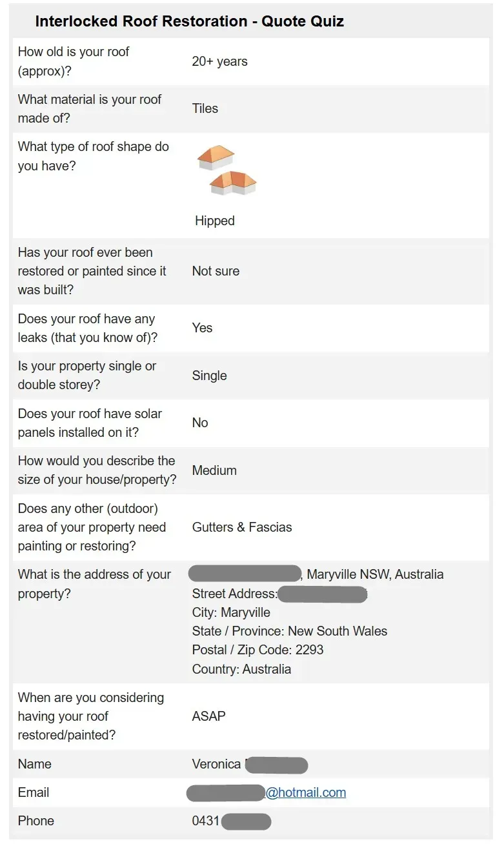
Task: Click the phone number starting 0431
Action: [x=232, y=821]
